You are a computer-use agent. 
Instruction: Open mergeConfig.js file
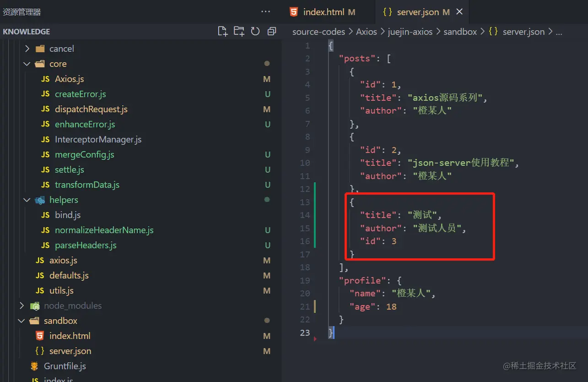click(x=84, y=154)
